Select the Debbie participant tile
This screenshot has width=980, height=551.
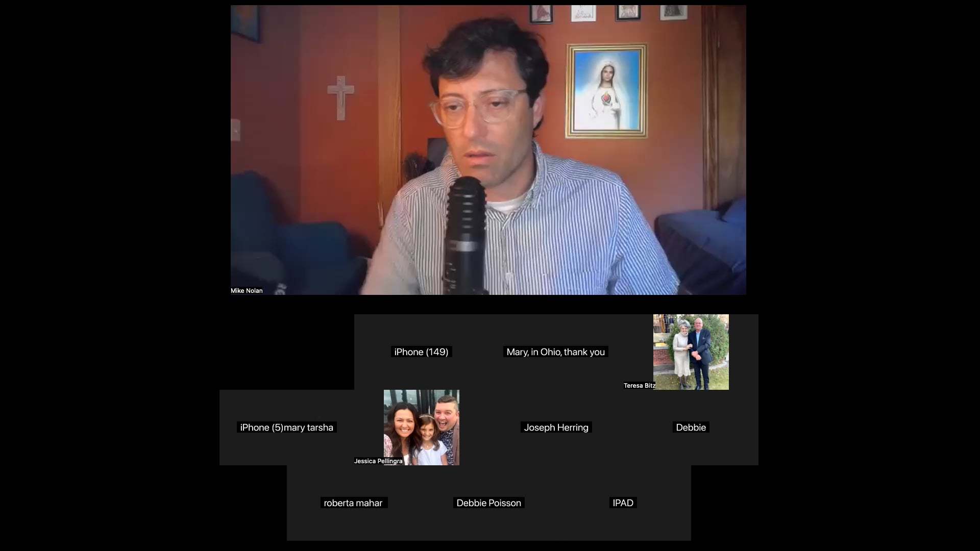click(691, 428)
